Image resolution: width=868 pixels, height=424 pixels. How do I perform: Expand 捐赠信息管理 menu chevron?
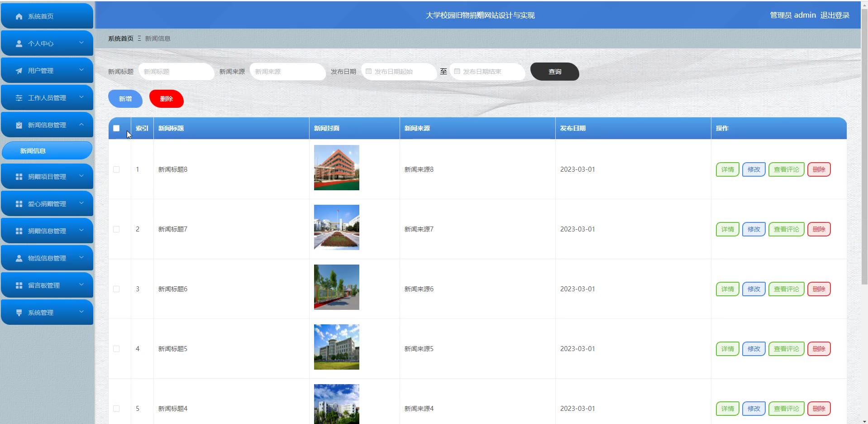(x=81, y=230)
